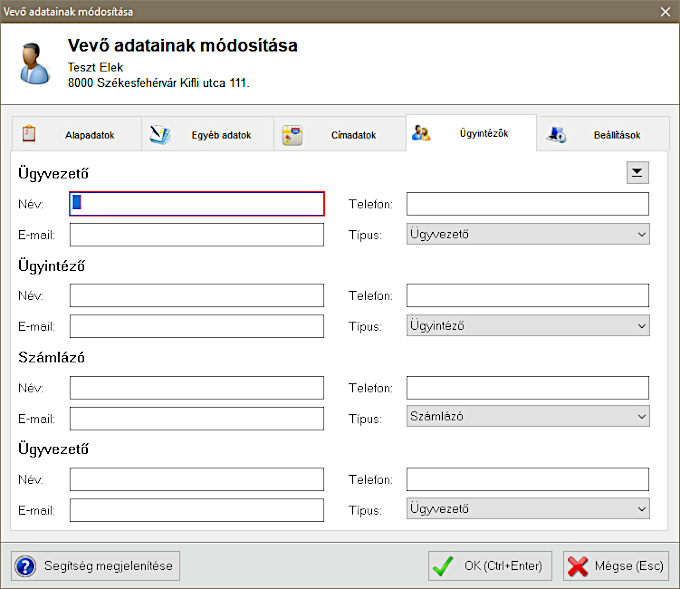680x589 pixels.
Task: Click the Segítség megjelenítése button
Action: click(x=96, y=566)
